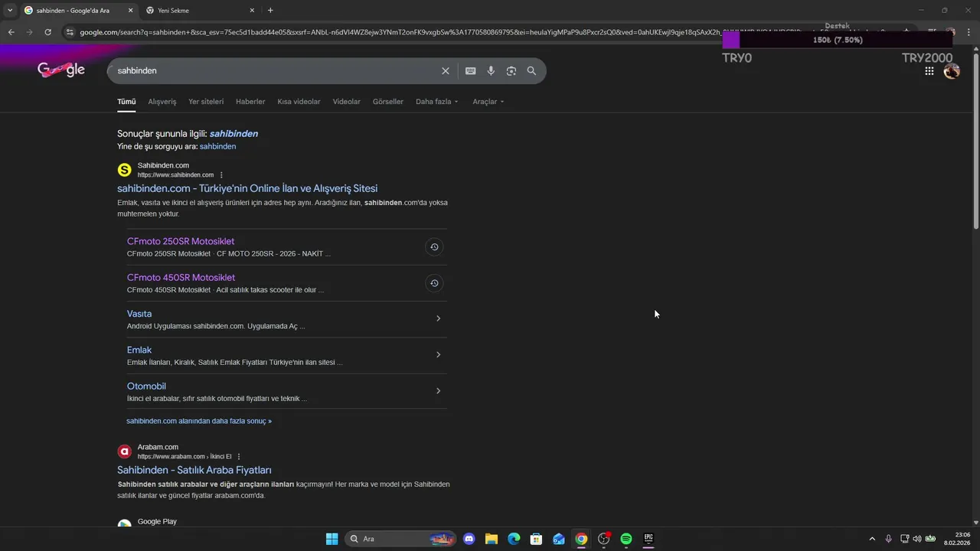980x551 pixels.
Task: Open 'Sahibinden - Satılık Araba Fiyatları' result
Action: (x=194, y=470)
